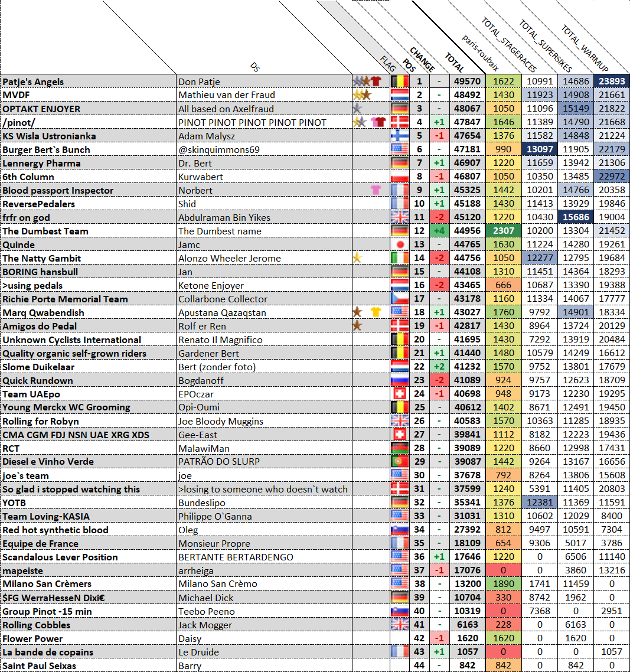
Task: Select the supersixes cell 15686
Action: (x=576, y=217)
